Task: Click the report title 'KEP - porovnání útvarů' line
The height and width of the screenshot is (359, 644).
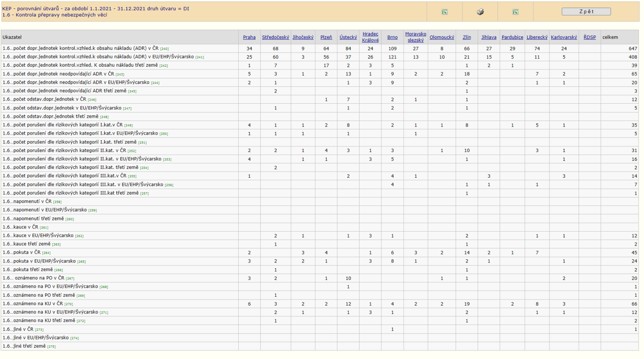Action: pos(96,8)
